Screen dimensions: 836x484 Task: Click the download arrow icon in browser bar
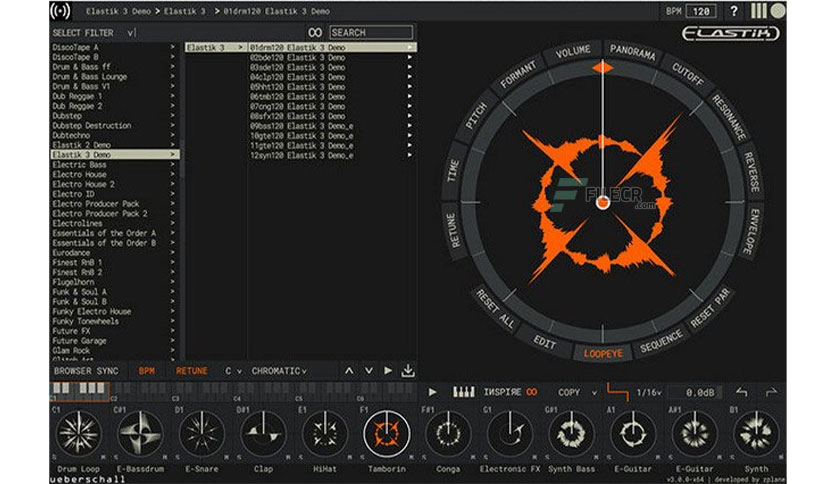tap(408, 370)
